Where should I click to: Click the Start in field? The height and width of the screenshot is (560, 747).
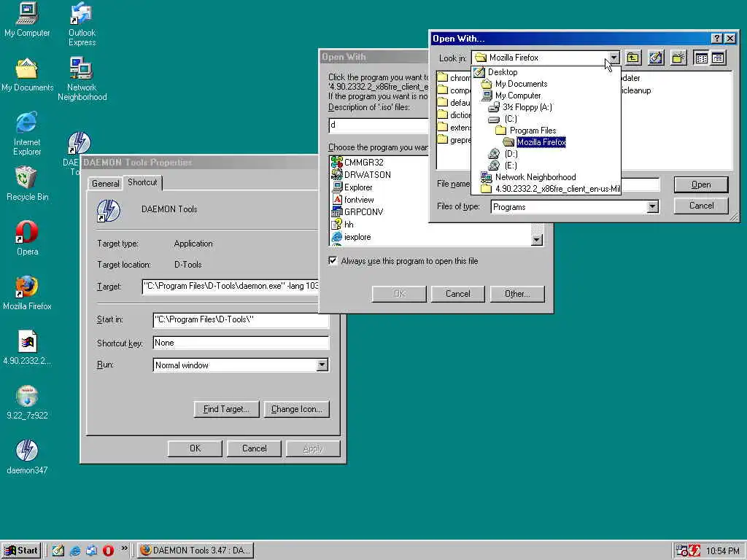click(241, 319)
